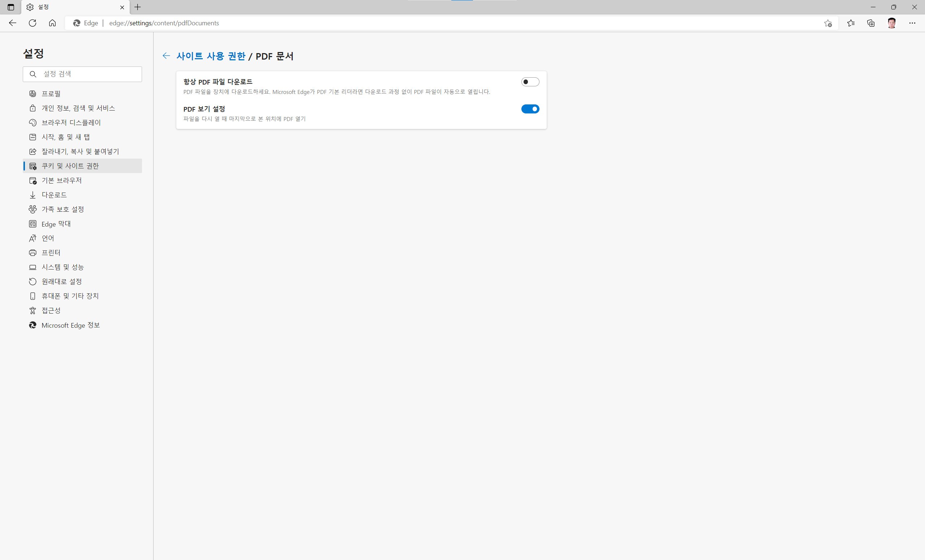Screen dimensions: 925x560
Task: Select 'Microsoft Edge 정보' sidebar item
Action: click(70, 325)
